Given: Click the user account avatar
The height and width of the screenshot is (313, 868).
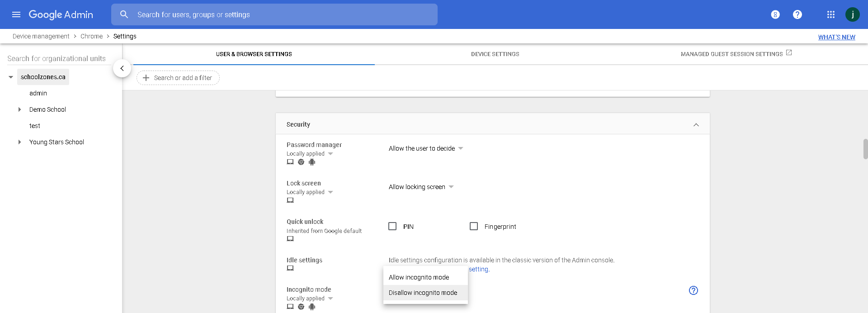Looking at the screenshot, I should 852,14.
